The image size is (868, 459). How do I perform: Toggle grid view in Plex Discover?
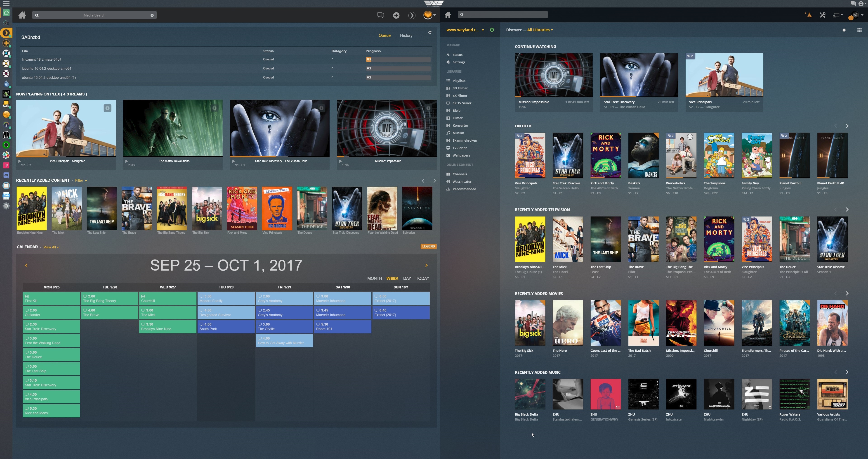tap(859, 30)
